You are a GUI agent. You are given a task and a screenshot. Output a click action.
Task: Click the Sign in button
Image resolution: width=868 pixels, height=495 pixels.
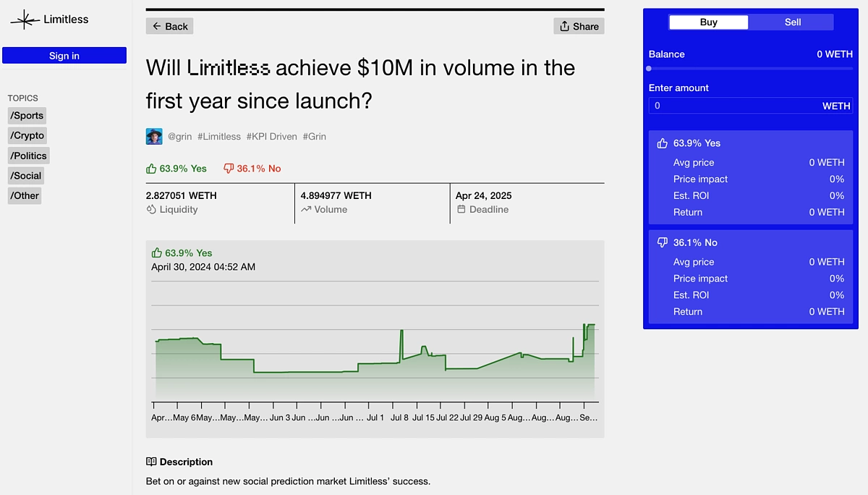pos(64,56)
